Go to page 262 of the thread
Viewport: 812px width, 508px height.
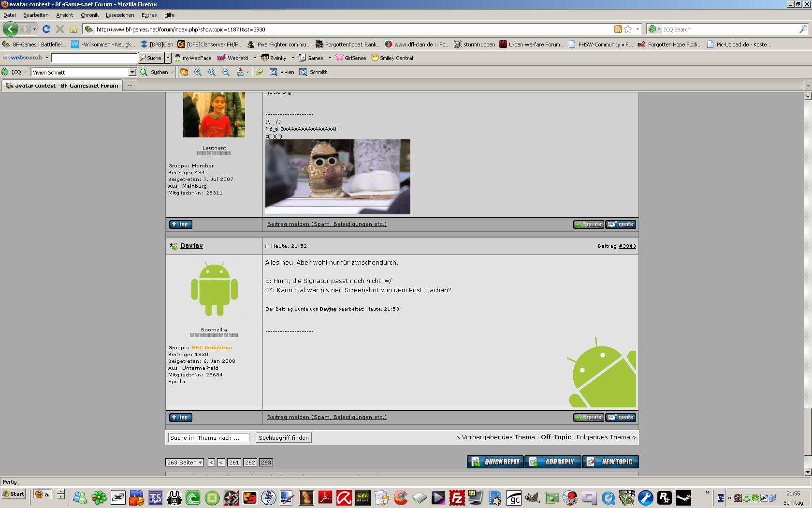(250, 463)
